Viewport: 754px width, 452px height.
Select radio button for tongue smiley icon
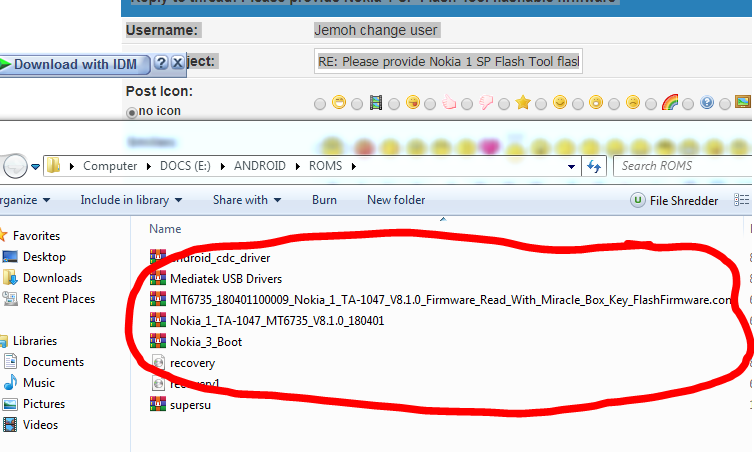(394, 104)
